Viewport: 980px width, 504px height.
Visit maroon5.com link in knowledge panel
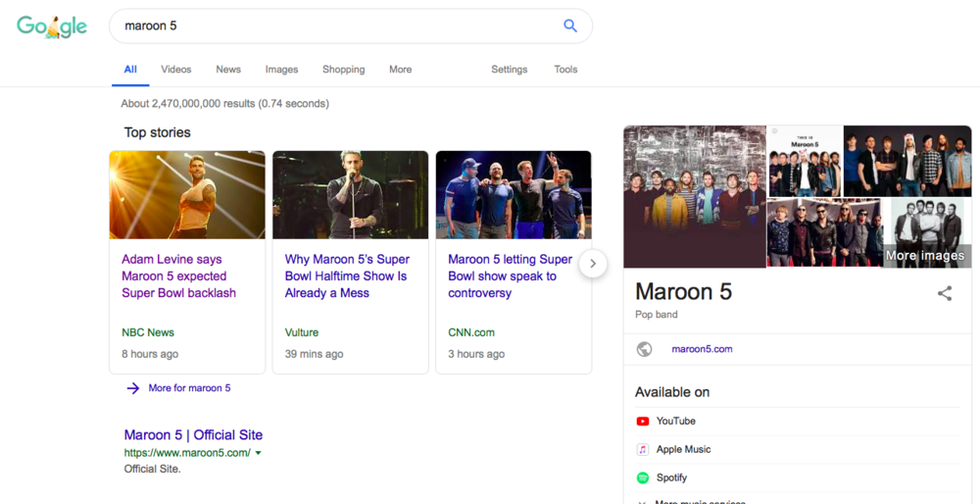pyautogui.click(x=702, y=349)
